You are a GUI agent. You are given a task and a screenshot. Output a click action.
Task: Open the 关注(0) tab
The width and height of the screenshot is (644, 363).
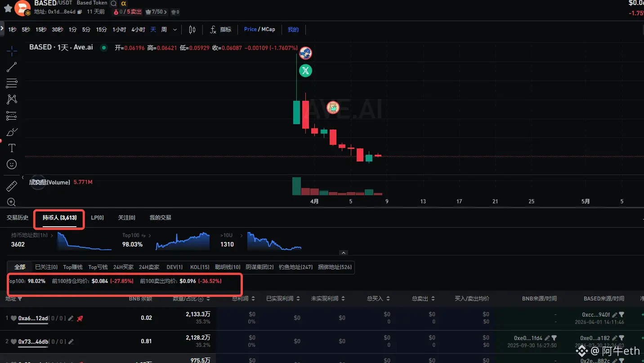pyautogui.click(x=127, y=218)
